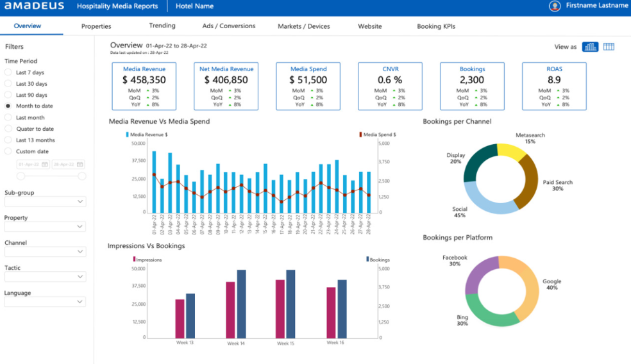Select Last 7 days radio button
631x364 pixels.
8,72
